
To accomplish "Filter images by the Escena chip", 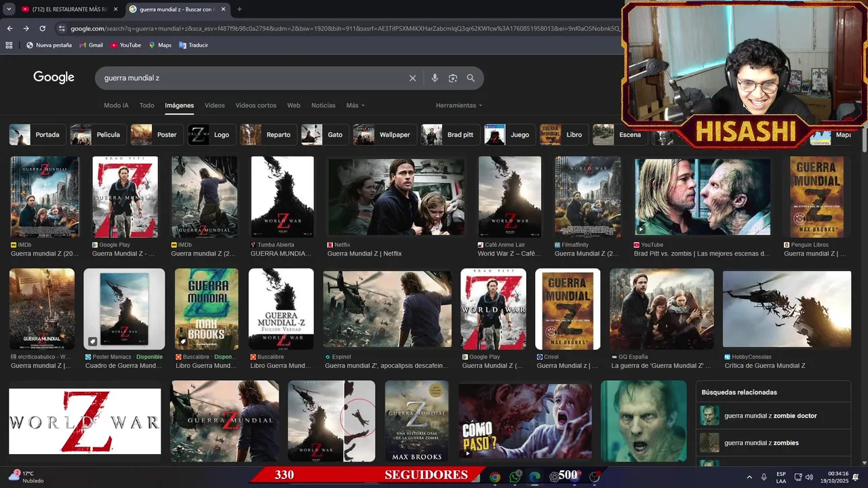I will pos(620,135).
